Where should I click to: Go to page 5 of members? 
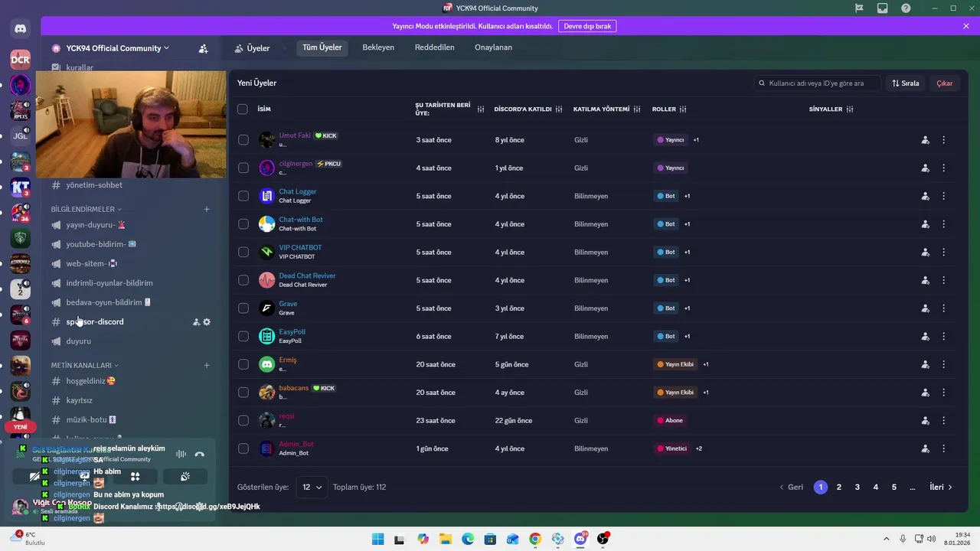(894, 487)
